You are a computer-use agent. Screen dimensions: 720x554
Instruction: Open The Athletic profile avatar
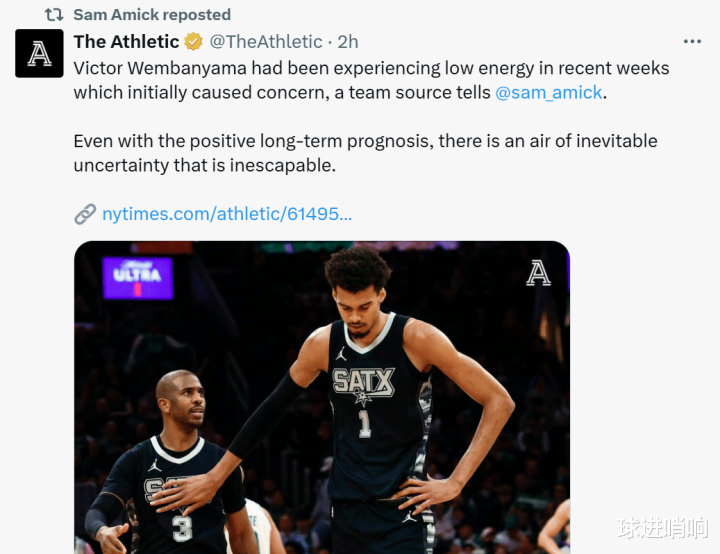point(39,53)
